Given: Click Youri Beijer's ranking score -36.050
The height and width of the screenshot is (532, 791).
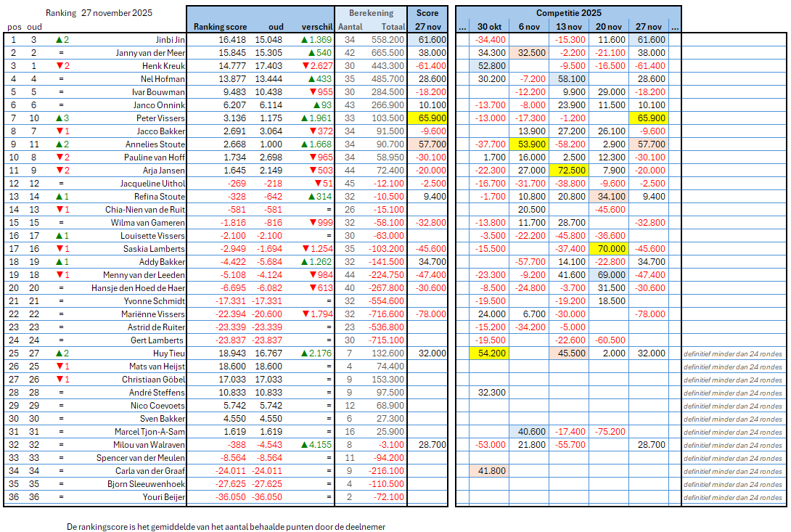Looking at the screenshot, I should [229, 497].
